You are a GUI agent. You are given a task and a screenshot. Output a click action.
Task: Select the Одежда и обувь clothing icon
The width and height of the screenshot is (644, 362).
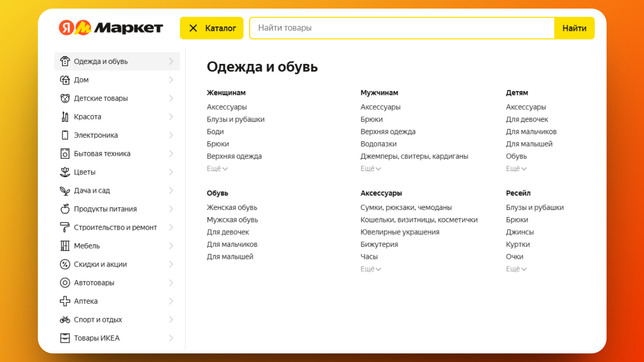pos(65,61)
